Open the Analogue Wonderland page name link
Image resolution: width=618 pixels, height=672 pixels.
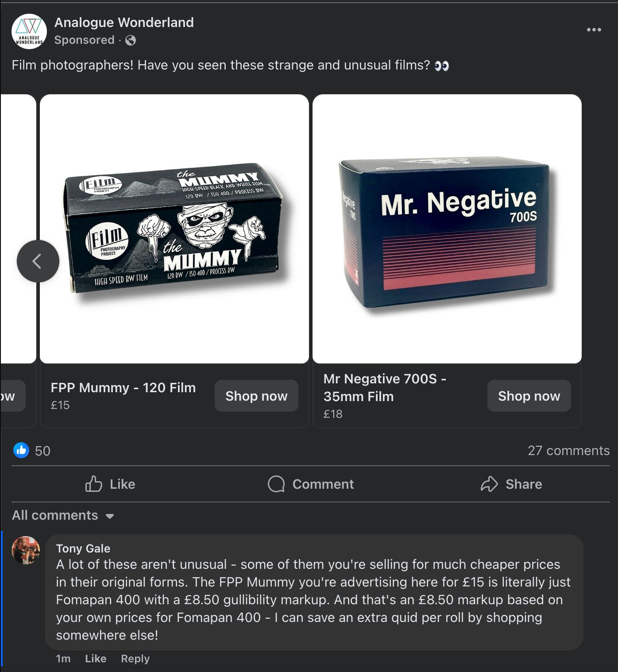(x=124, y=23)
